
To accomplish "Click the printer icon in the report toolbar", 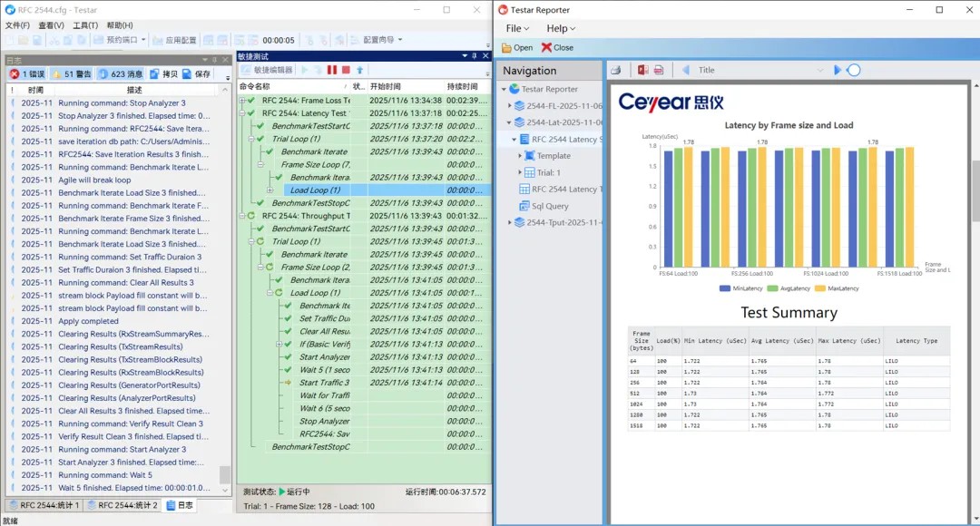I will click(x=616, y=70).
